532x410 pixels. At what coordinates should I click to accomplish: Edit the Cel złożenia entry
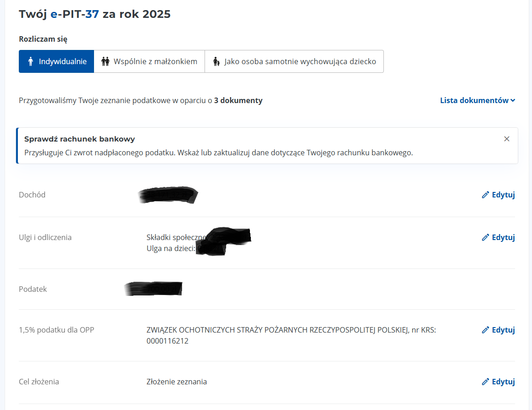click(x=503, y=382)
